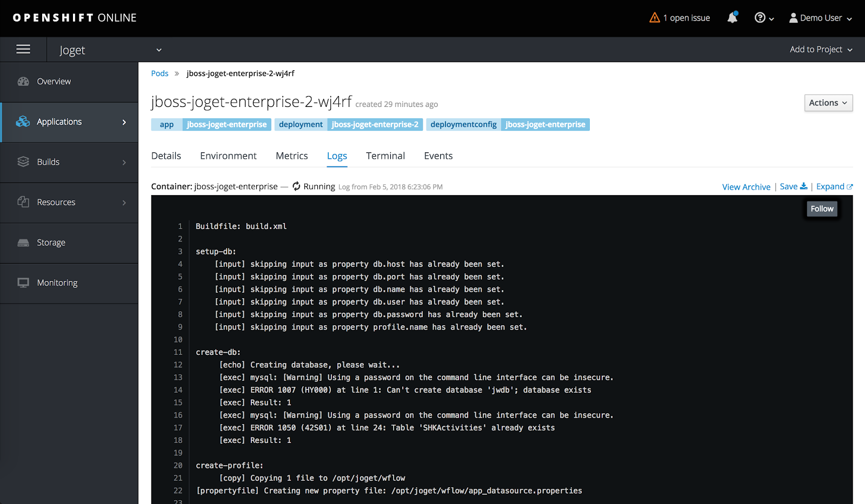Image resolution: width=865 pixels, height=504 pixels.
Task: Open the Events tab
Action: tap(438, 156)
